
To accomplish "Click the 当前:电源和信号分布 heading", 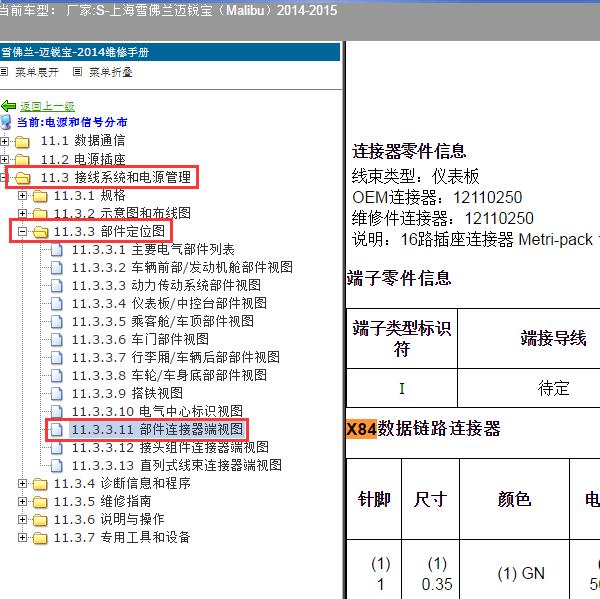I will tap(72, 122).
